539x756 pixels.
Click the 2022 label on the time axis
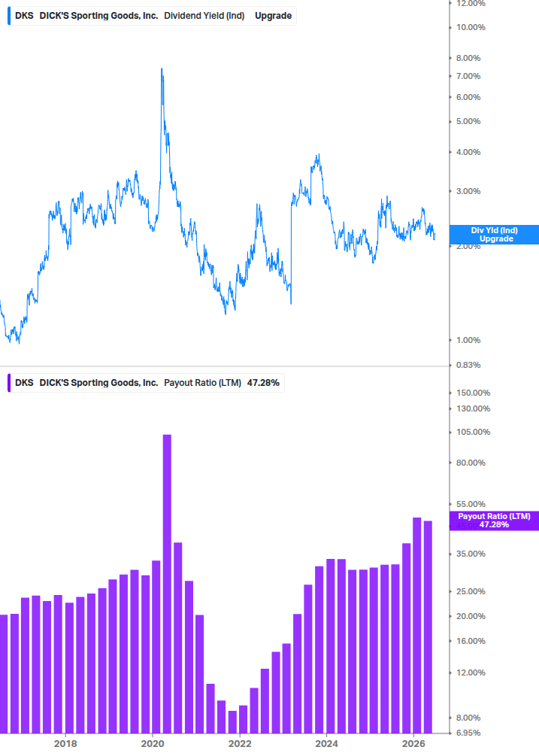239,743
